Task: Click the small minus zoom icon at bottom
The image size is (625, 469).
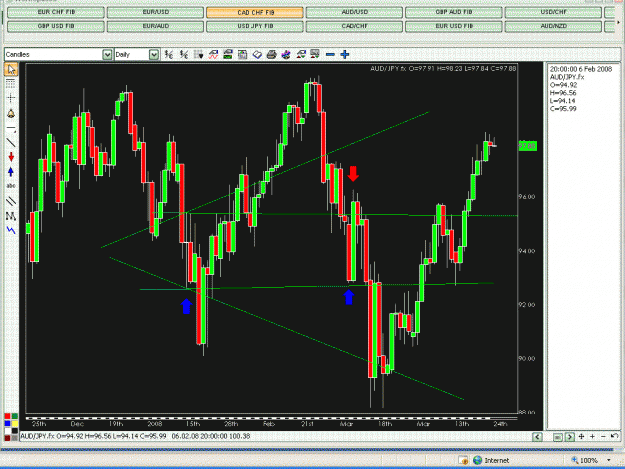Action: click(603, 437)
